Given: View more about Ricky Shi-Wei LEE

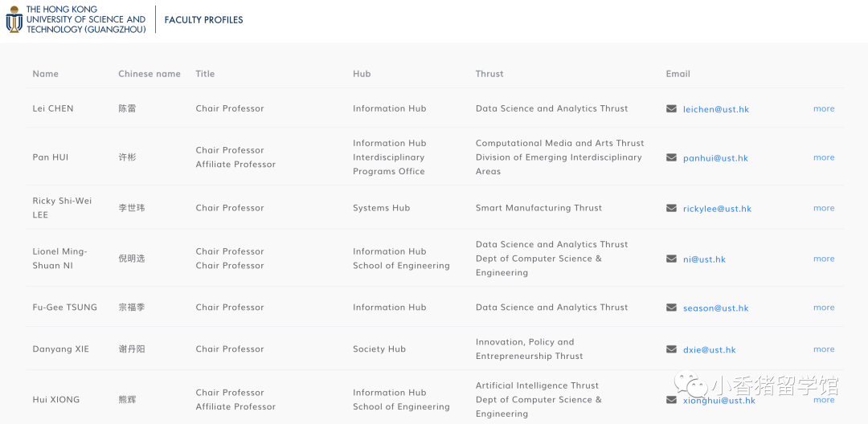Looking at the screenshot, I should click(x=824, y=208).
